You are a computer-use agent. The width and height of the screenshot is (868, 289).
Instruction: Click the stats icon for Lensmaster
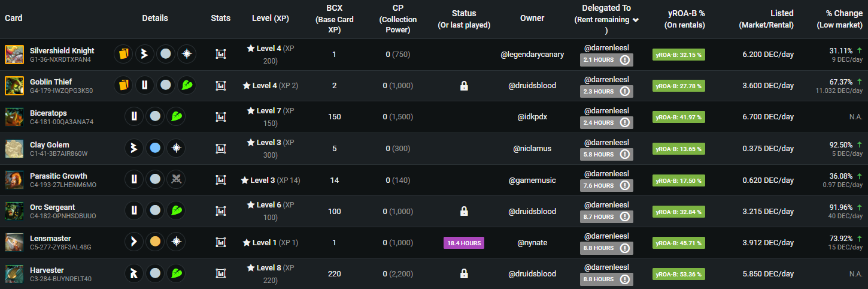[x=220, y=243]
